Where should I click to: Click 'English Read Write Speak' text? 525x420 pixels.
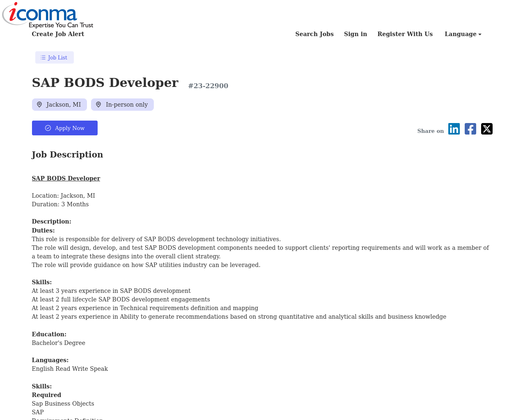click(70, 369)
